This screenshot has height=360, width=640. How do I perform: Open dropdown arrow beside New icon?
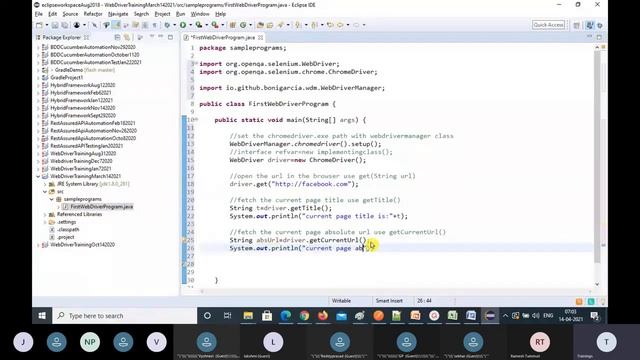pos(47,25)
